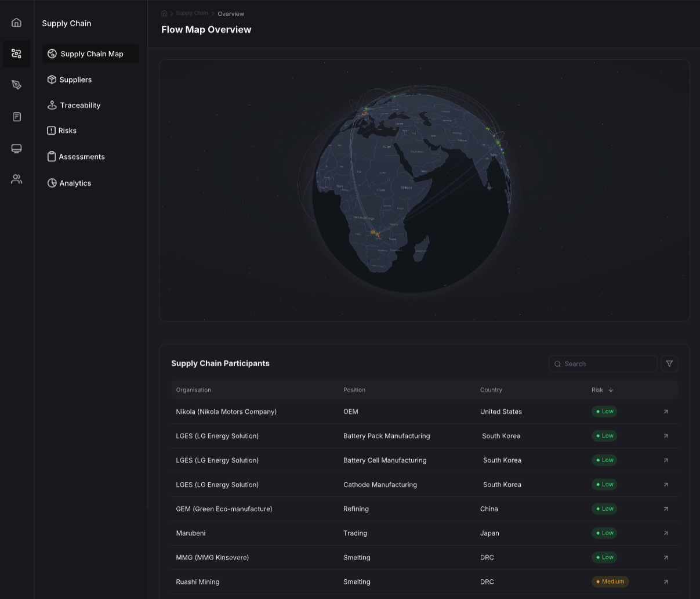Click United States country cell

click(x=501, y=412)
